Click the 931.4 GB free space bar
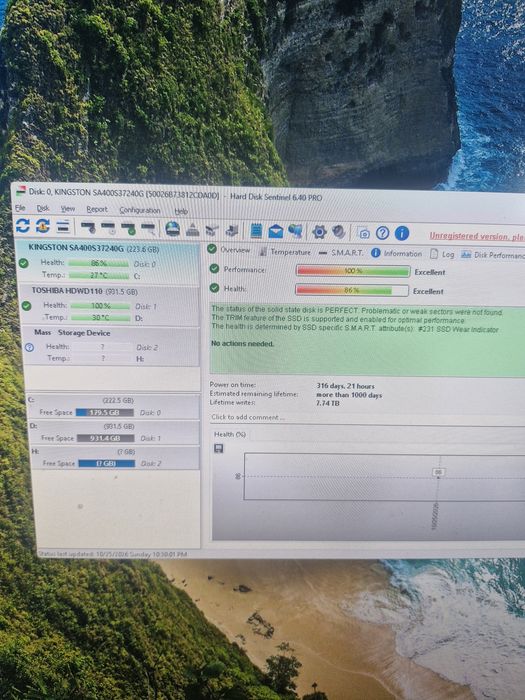 click(105, 438)
